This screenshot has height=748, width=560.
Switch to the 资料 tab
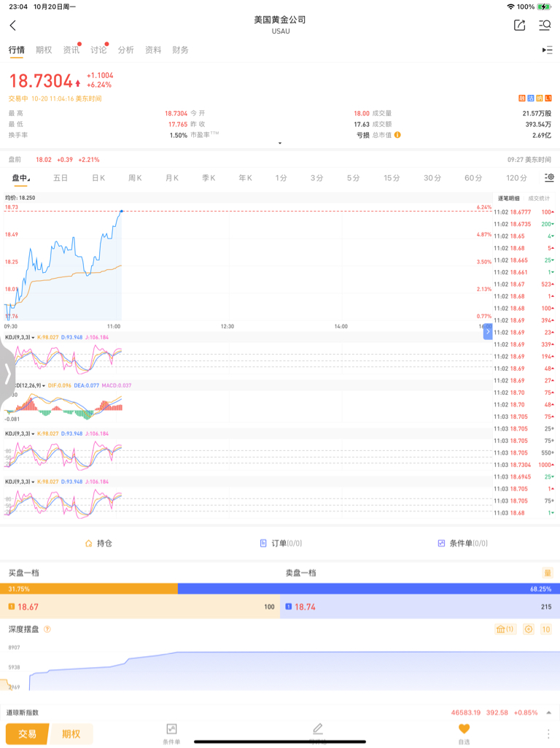coord(153,50)
